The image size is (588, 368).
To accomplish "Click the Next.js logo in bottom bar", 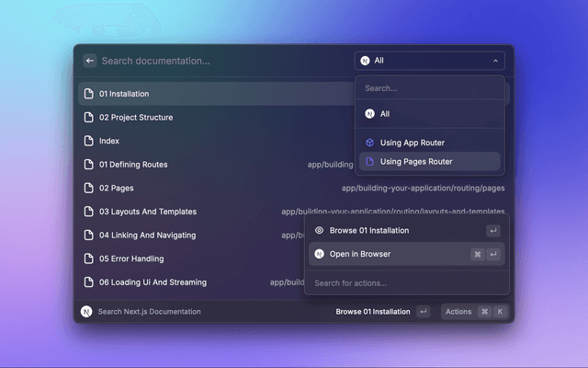I will [86, 312].
